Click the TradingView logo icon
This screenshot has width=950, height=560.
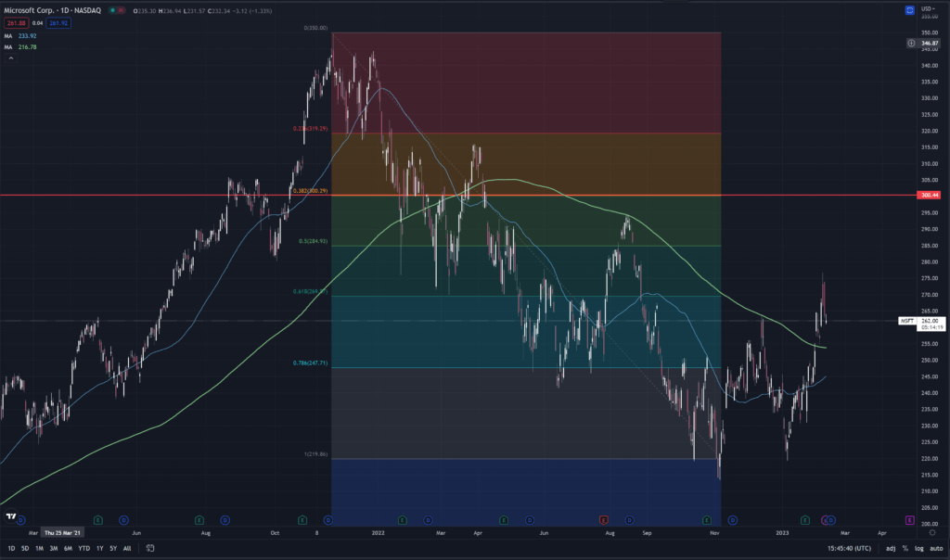(11, 516)
